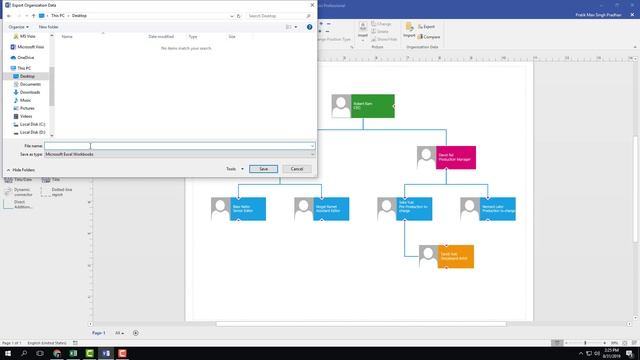Click the Dotted-line report stencil shape

coord(57,192)
